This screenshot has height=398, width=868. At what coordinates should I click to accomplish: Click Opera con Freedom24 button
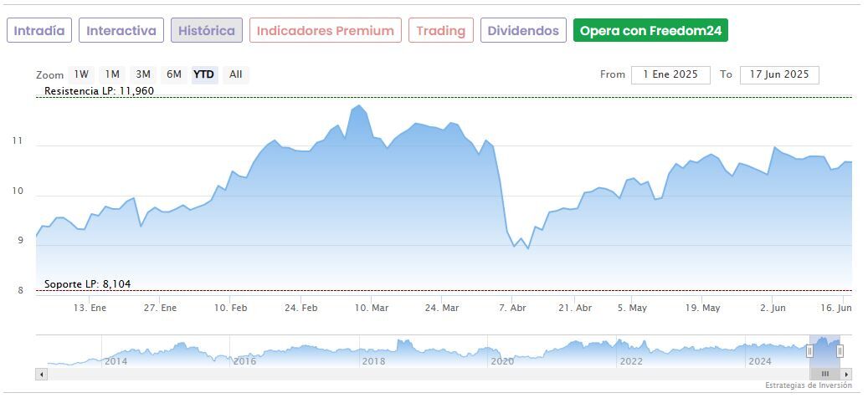(x=650, y=31)
